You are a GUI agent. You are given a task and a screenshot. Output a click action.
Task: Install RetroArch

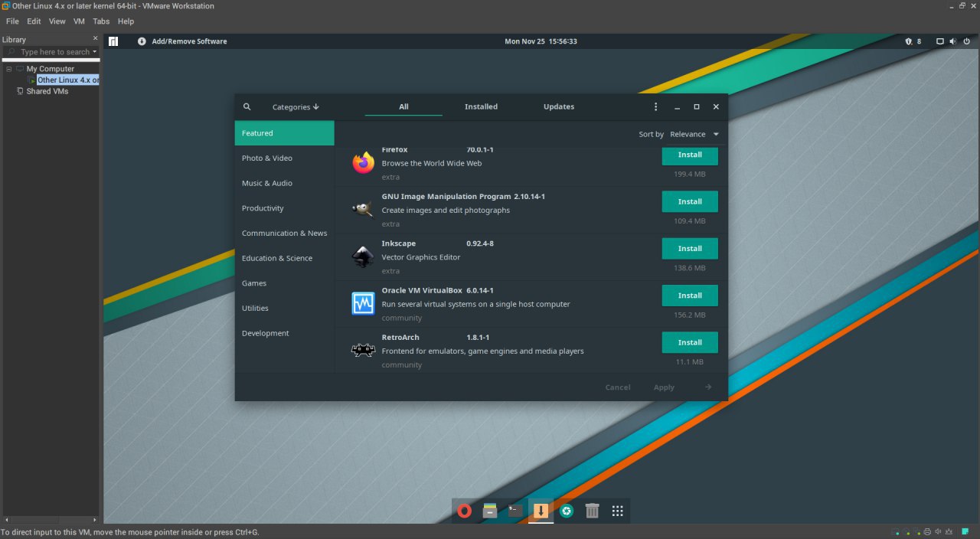690,342
